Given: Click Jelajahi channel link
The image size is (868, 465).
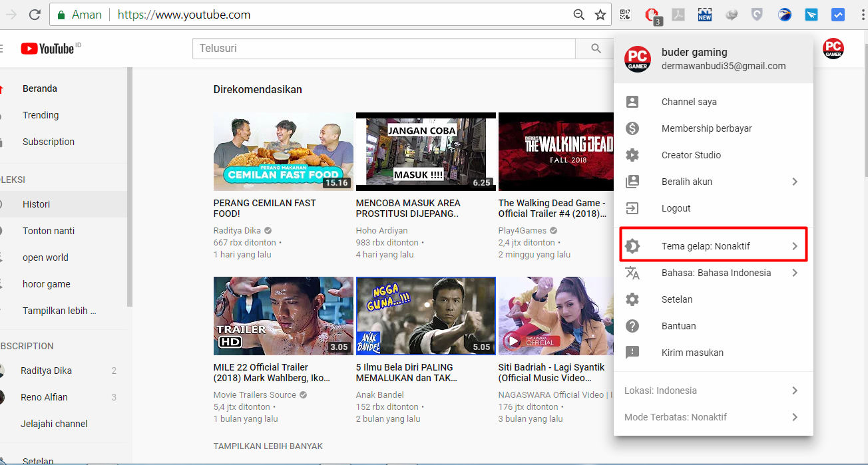Looking at the screenshot, I should click(x=54, y=424).
